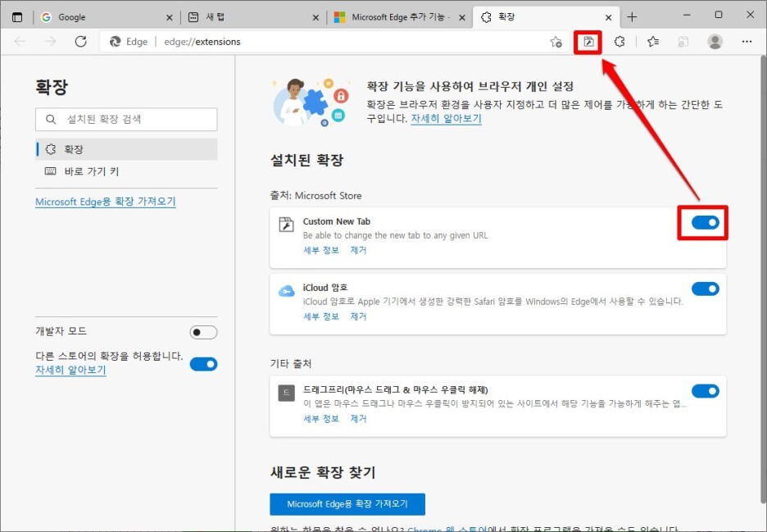
Task: Switch to the 새 탭 tab
Action: (253, 17)
